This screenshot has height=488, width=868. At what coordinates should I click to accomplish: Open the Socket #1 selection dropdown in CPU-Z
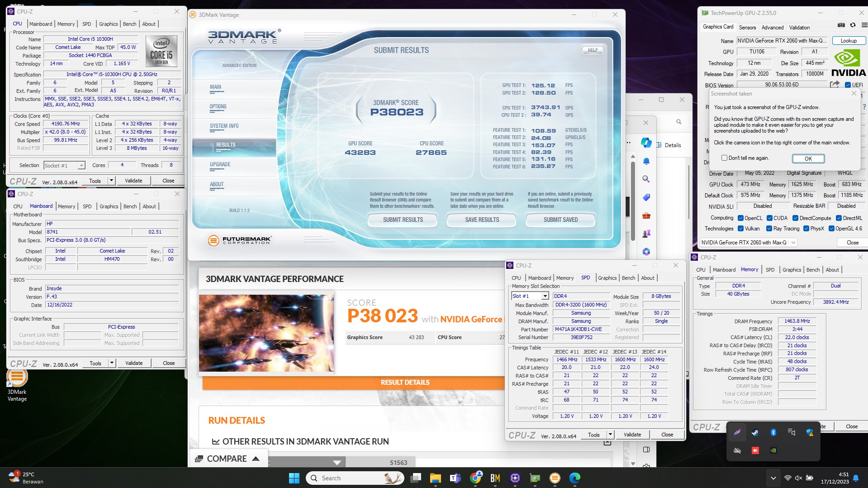click(x=64, y=166)
